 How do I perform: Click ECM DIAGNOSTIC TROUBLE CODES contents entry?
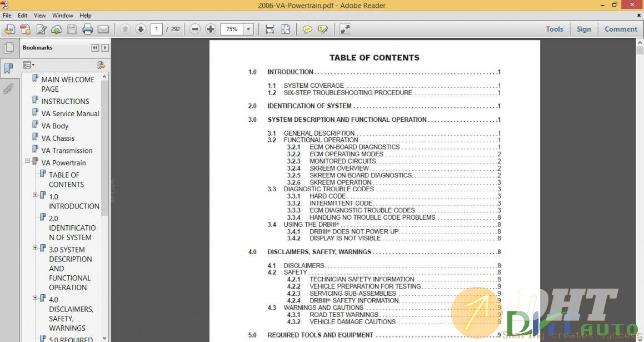(362, 210)
